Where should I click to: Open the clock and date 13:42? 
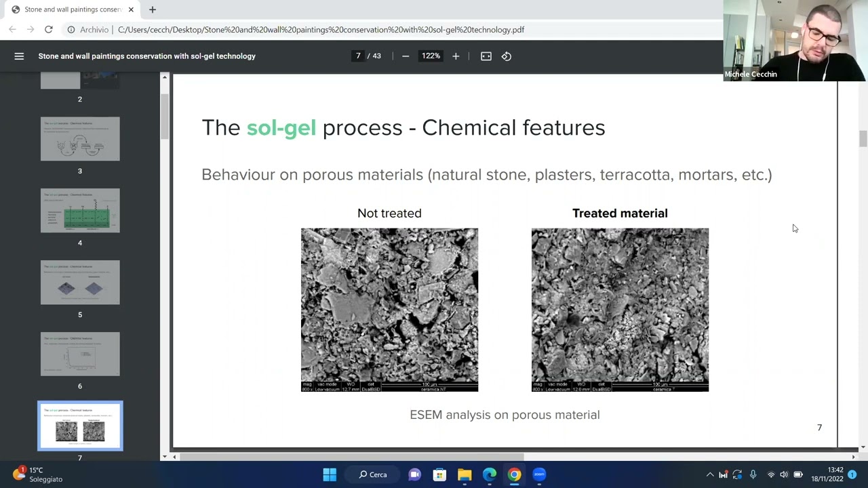[827, 474]
